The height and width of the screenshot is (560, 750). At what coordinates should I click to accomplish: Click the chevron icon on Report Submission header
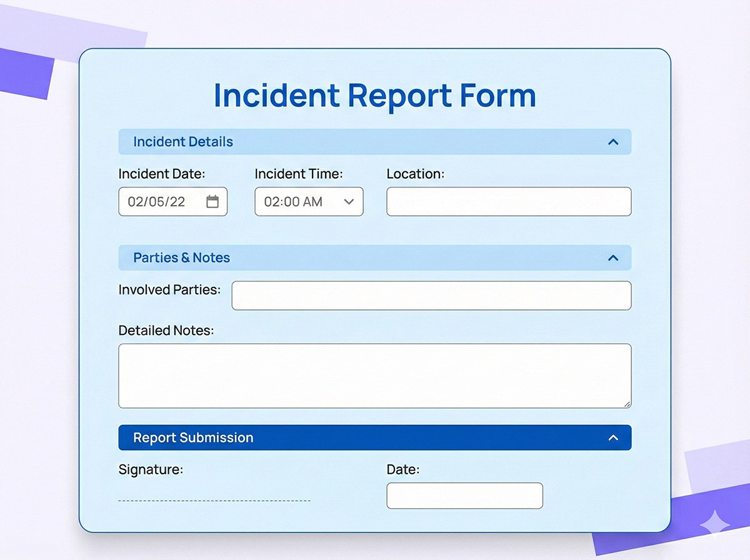coord(613,437)
